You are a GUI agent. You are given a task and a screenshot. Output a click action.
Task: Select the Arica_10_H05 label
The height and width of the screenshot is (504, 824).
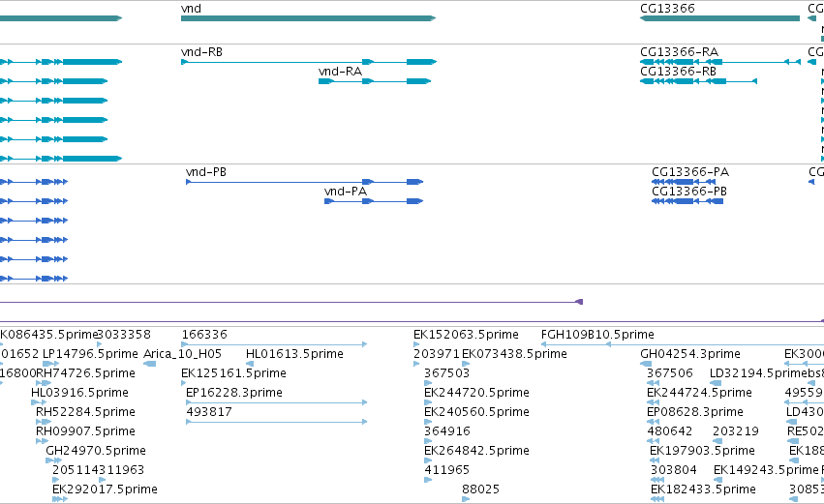(x=182, y=354)
